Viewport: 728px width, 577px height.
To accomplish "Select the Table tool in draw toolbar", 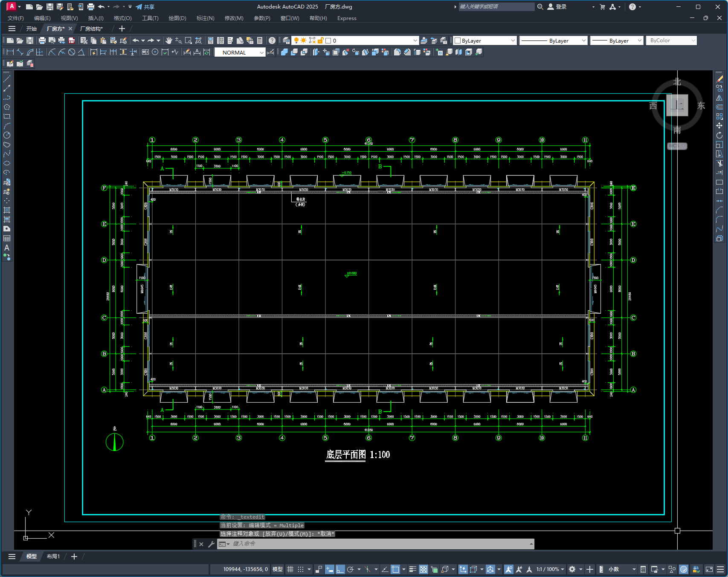I will click(7, 238).
